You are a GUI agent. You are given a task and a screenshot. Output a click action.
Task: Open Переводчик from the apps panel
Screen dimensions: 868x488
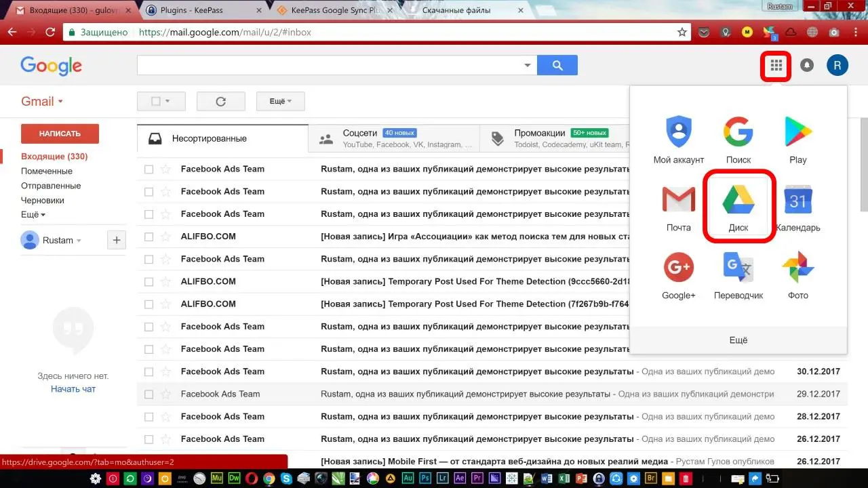tap(738, 274)
